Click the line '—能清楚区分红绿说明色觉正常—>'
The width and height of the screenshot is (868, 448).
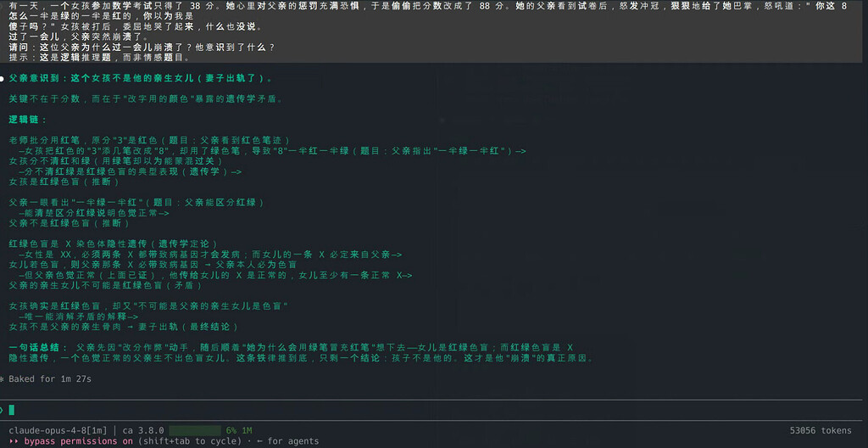click(93, 213)
